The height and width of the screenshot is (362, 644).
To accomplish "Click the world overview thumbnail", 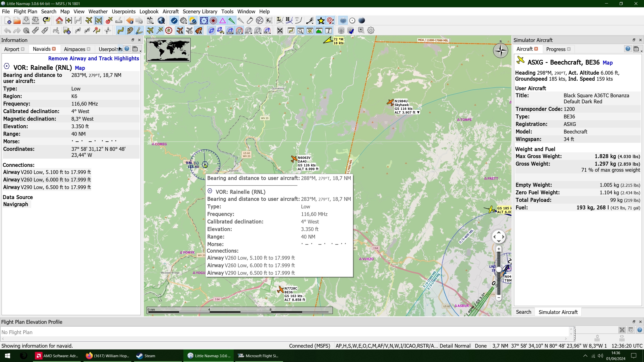I will pyautogui.click(x=169, y=50).
